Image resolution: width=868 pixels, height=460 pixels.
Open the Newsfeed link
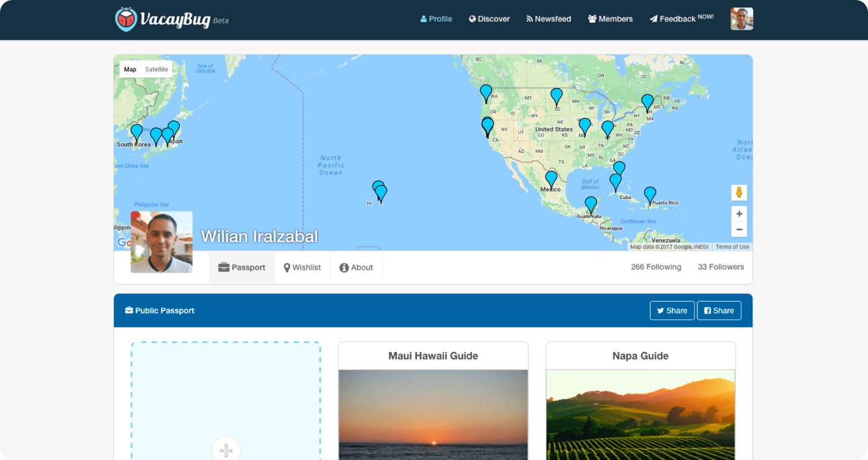[x=549, y=19]
